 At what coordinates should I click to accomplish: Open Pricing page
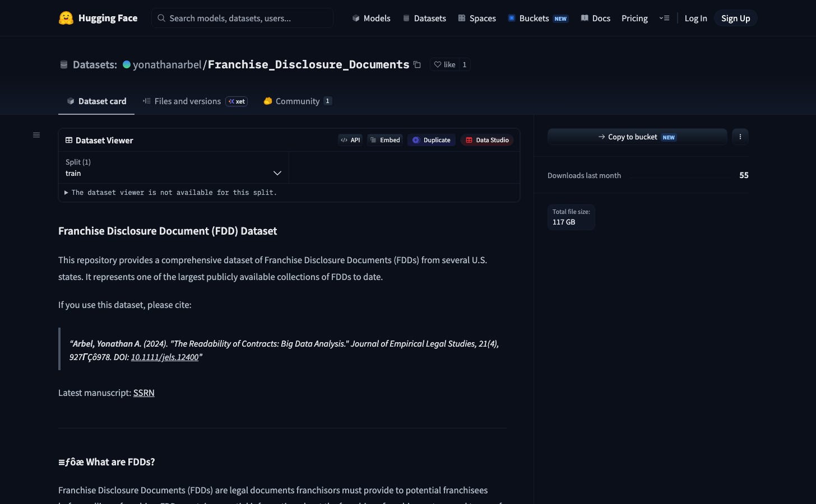[x=634, y=18]
